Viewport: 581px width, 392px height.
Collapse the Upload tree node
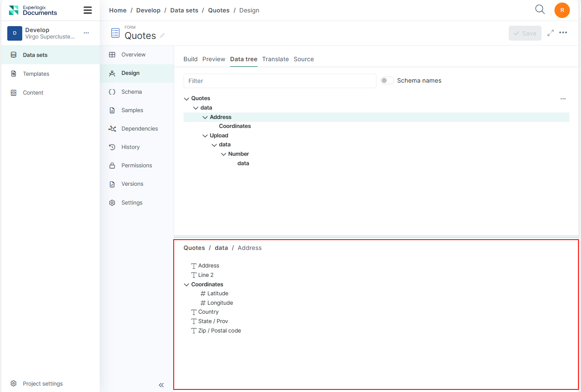[205, 136]
